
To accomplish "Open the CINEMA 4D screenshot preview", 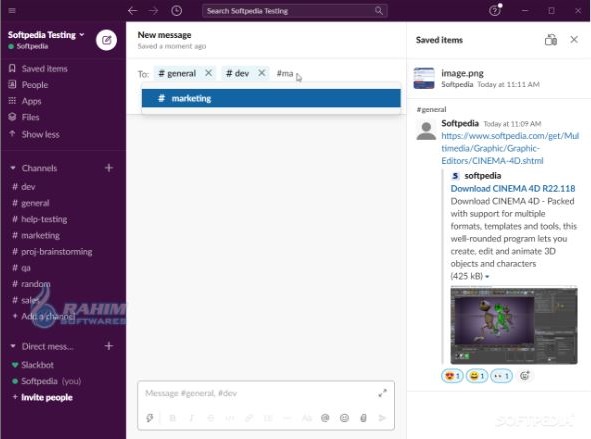I will [x=514, y=326].
